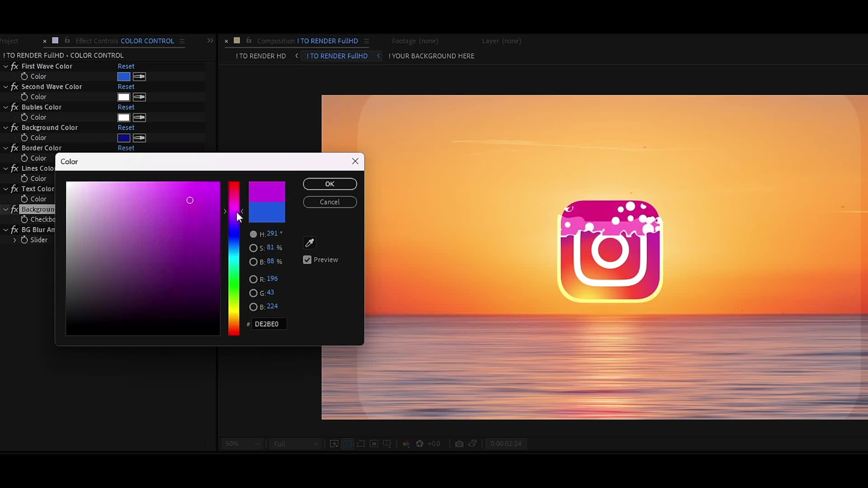868x488 pixels.
Task: Switch to the ! TO RENDER FullHD tab
Action: coord(337,56)
